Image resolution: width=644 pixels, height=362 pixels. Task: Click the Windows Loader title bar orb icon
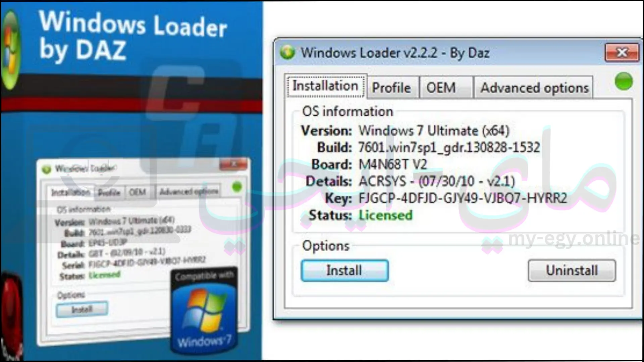(x=287, y=52)
